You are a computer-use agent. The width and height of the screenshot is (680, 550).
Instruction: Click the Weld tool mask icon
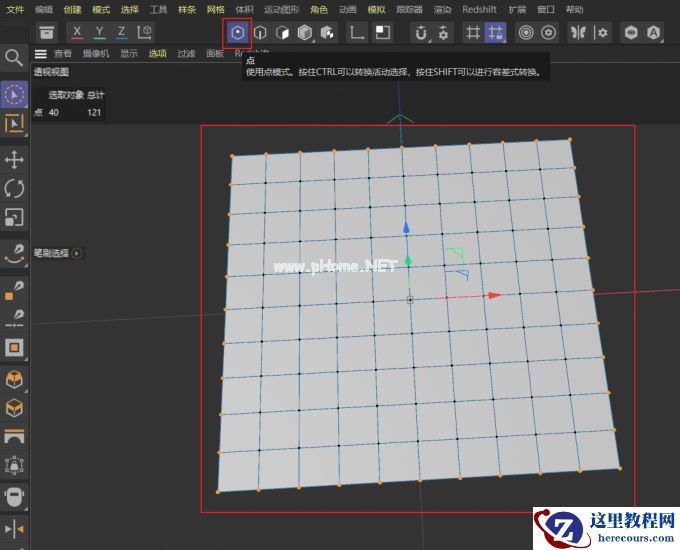point(14,495)
